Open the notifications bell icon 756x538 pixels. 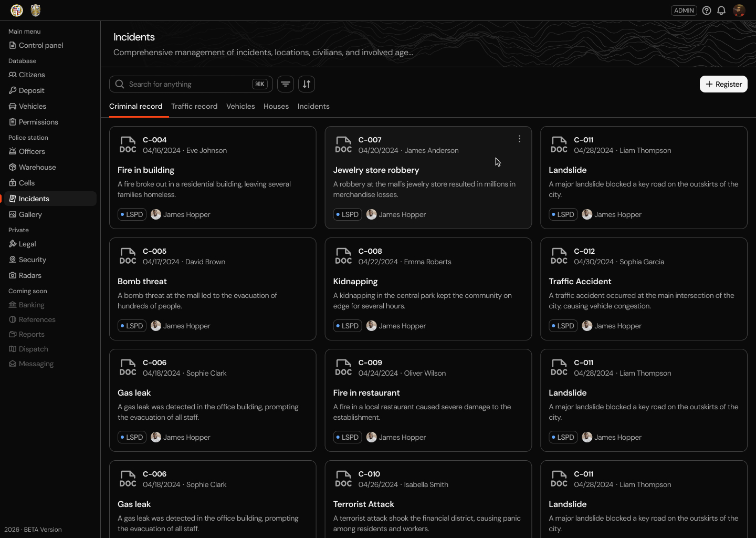[x=721, y=11]
